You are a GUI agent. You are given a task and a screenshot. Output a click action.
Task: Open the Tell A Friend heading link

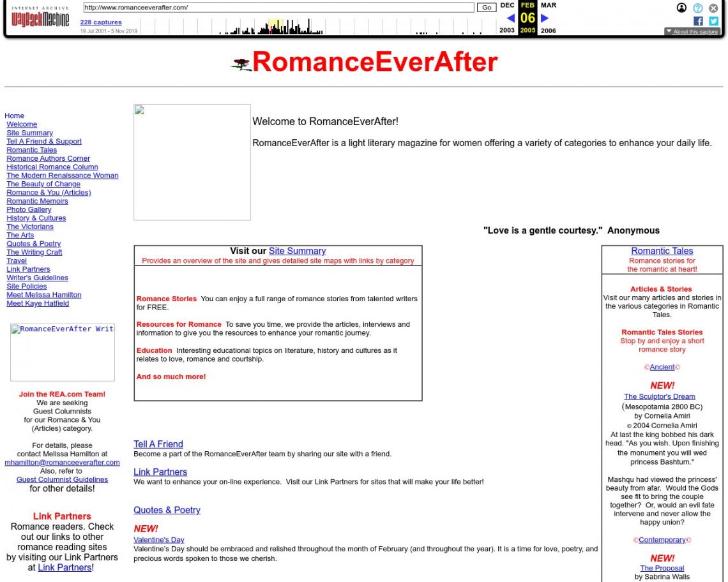tap(158, 444)
